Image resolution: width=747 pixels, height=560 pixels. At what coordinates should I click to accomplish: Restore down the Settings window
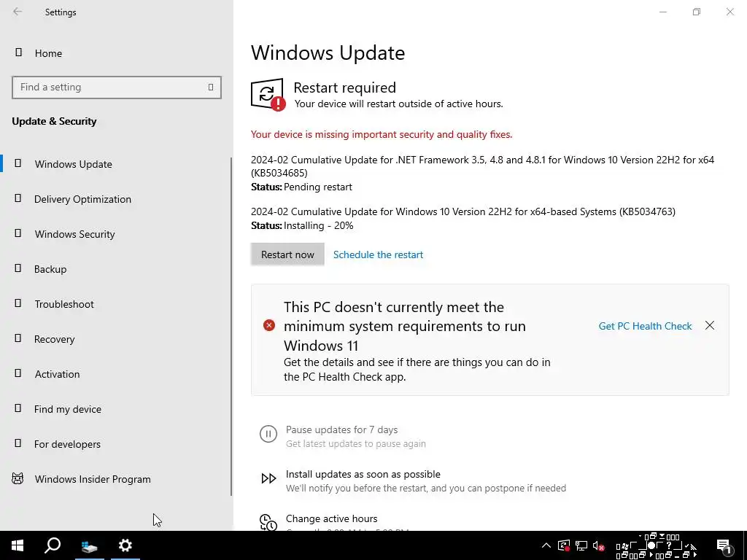(697, 12)
